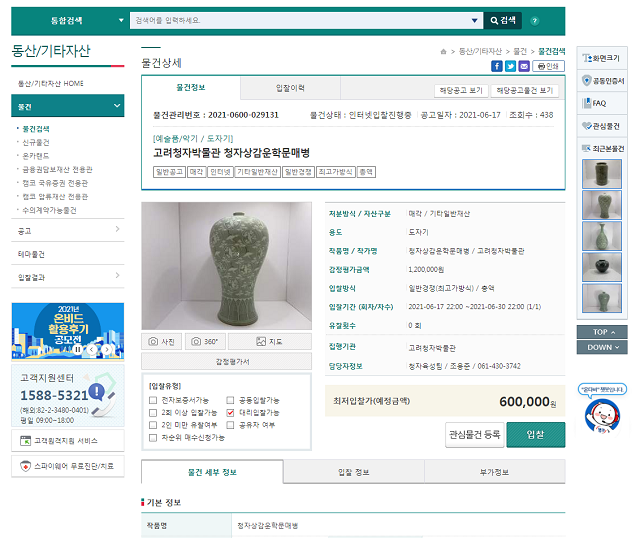Select the 부가정보 tab
640x538 pixels.
click(x=494, y=472)
